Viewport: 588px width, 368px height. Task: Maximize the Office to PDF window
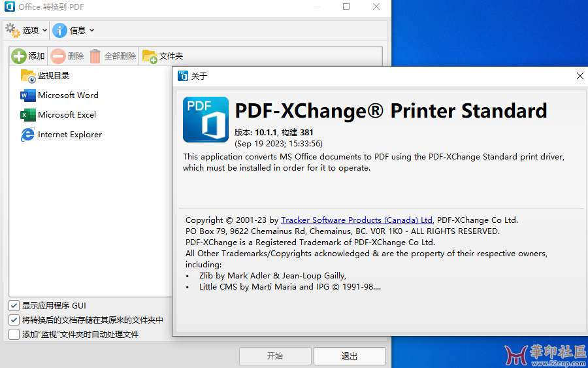[346, 7]
